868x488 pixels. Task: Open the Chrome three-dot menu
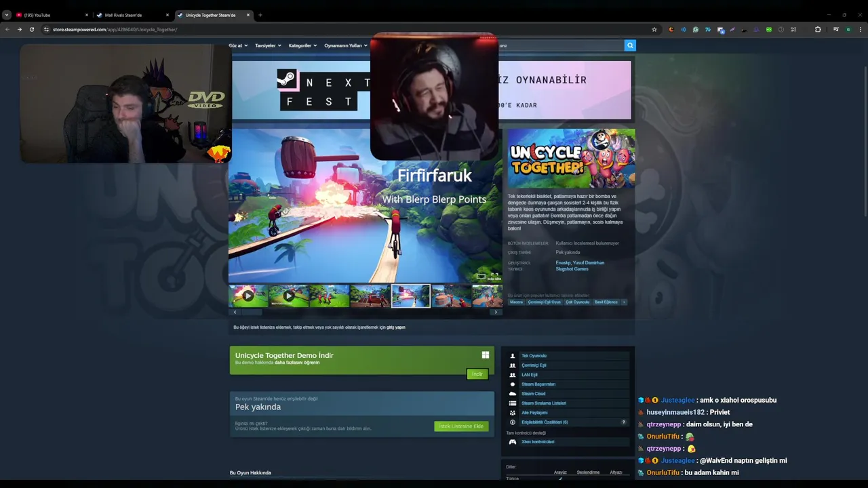click(x=861, y=29)
